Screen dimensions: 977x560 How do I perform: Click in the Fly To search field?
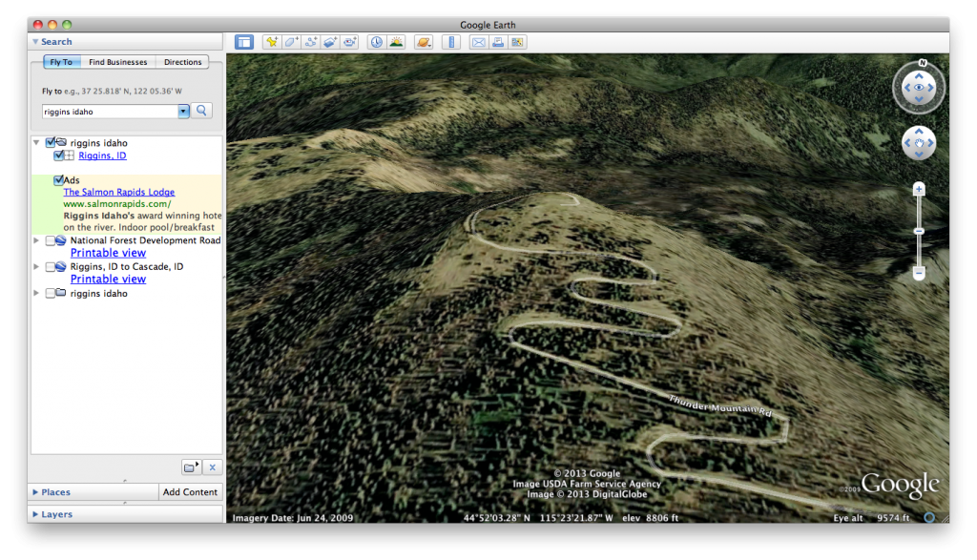pos(111,112)
